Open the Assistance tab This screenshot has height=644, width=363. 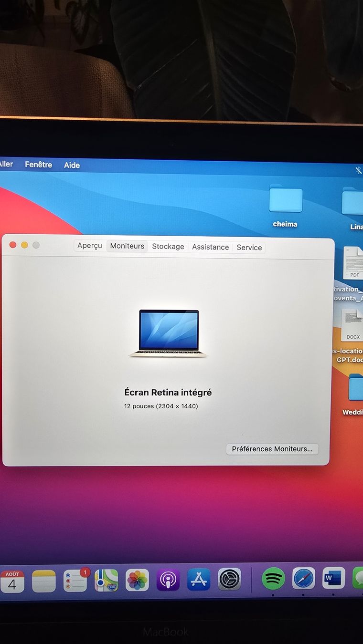click(210, 247)
